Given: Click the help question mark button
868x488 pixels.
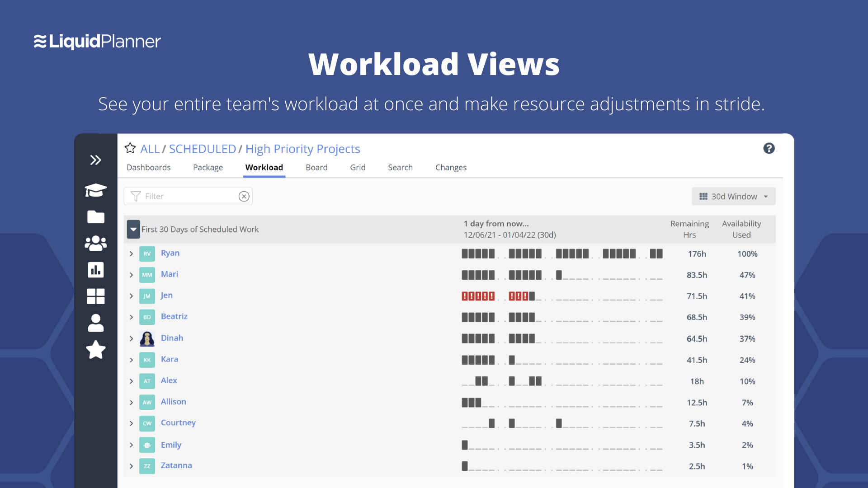Looking at the screenshot, I should coord(769,148).
